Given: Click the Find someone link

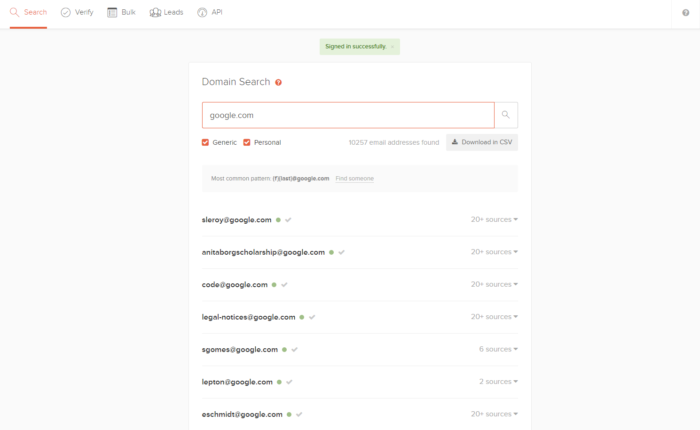Looking at the screenshot, I should [x=354, y=179].
